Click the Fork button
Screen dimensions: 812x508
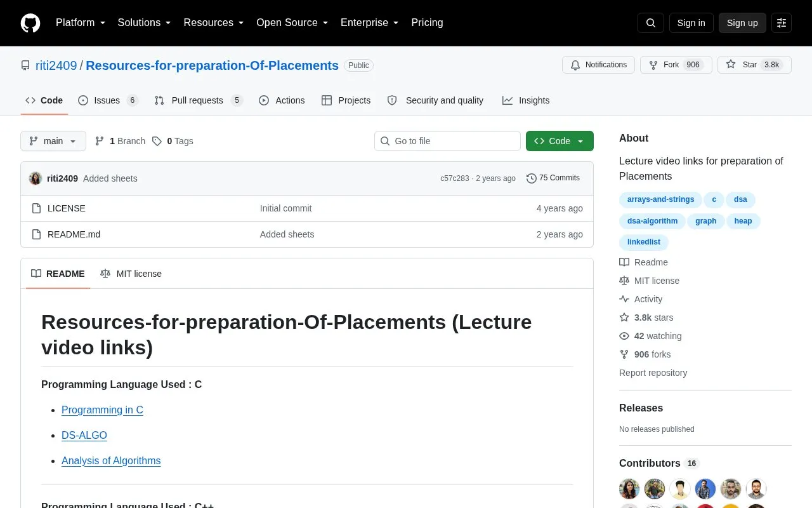click(x=676, y=65)
